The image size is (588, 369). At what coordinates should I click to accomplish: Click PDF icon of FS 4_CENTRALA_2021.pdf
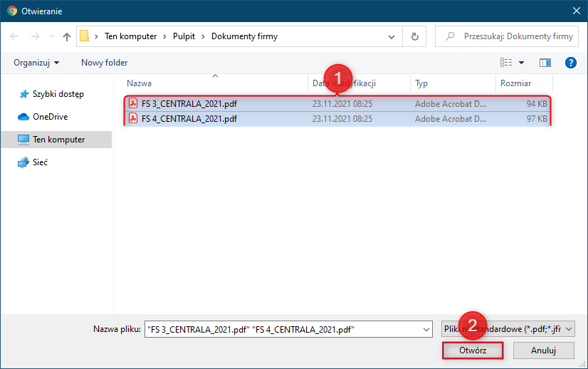pos(133,118)
